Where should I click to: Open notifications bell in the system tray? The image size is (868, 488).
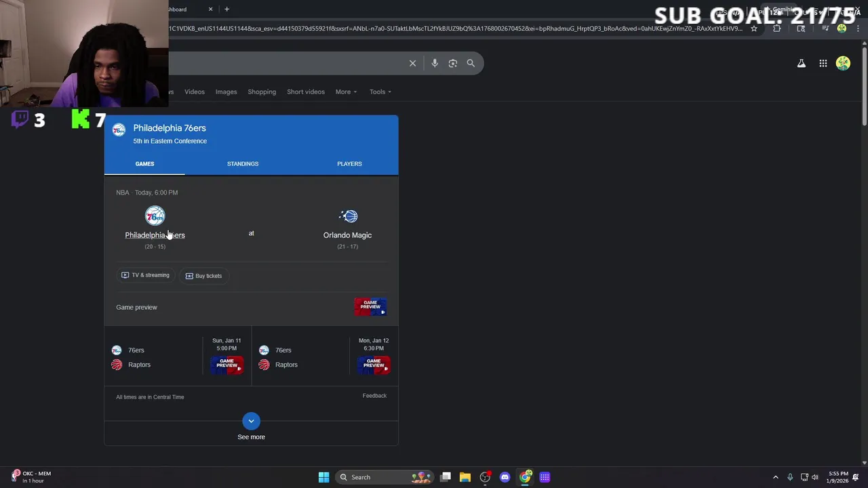[x=856, y=477]
